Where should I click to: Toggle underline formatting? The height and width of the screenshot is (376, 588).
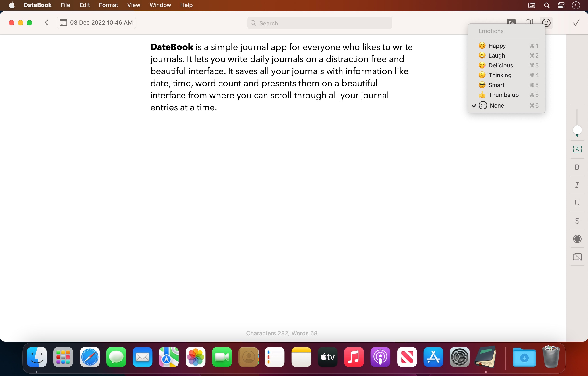pyautogui.click(x=577, y=203)
